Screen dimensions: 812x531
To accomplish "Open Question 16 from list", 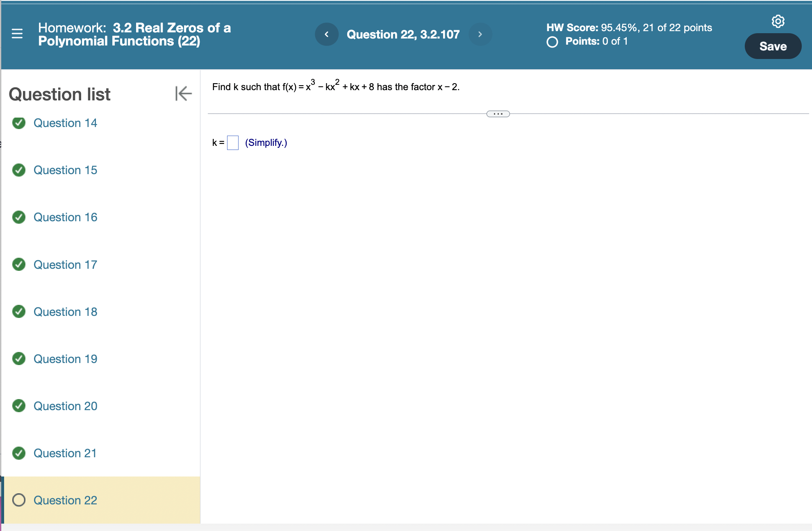I will point(65,217).
